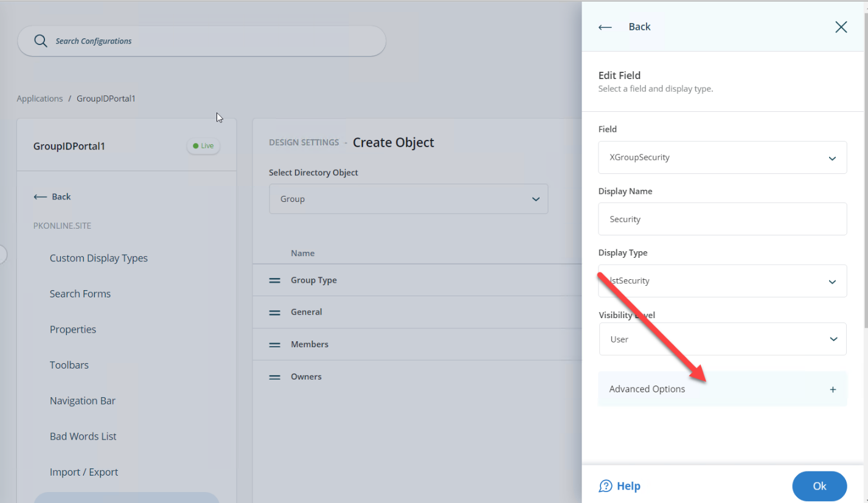
Task: Click the Live status badge on GroupIDPortal1
Action: point(203,145)
